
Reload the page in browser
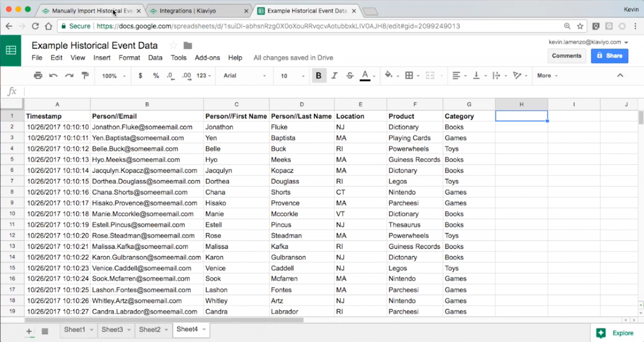pyautogui.click(x=35, y=26)
